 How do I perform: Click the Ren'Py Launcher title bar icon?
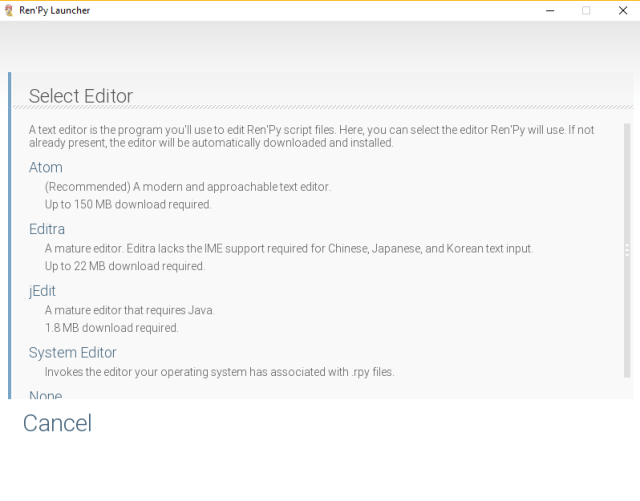(9, 11)
